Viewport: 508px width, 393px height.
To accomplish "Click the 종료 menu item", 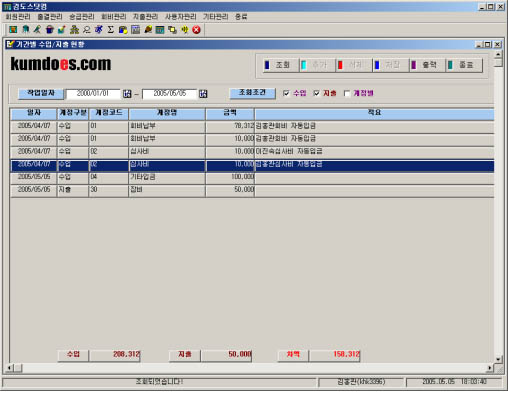I will 241,17.
